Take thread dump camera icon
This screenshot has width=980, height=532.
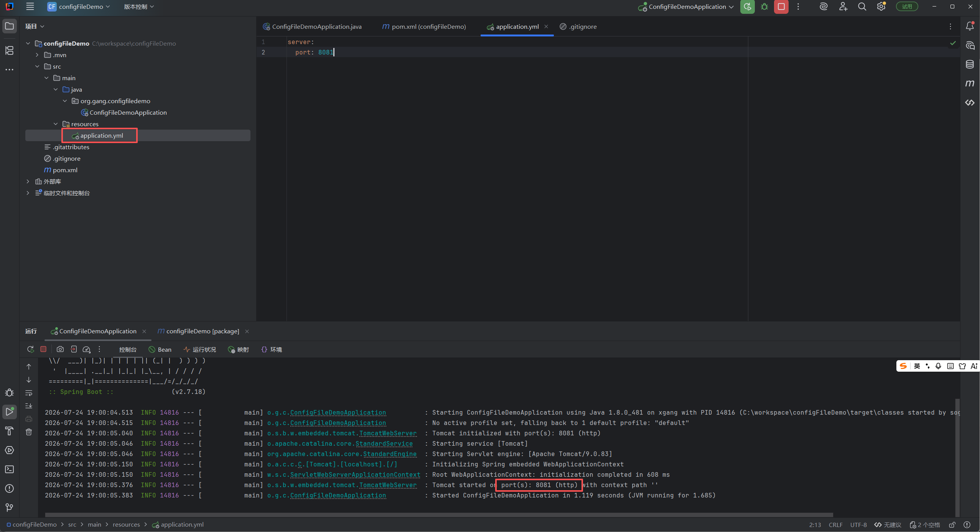coord(60,349)
